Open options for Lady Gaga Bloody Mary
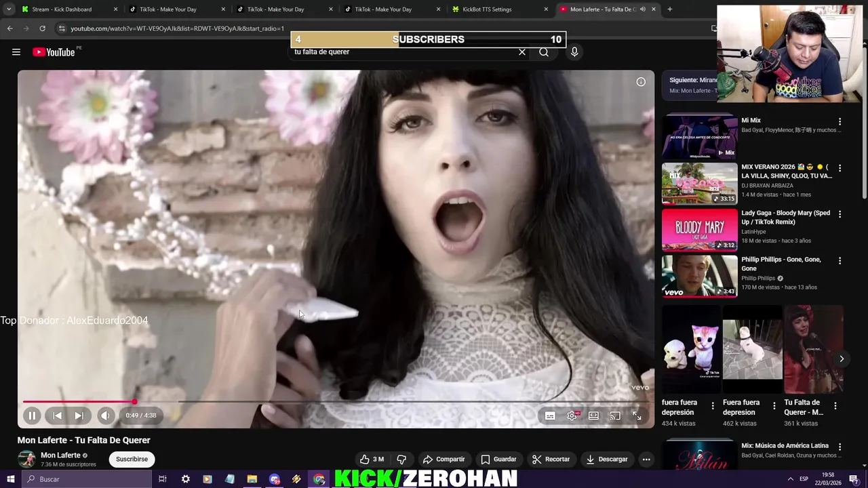This screenshot has width=868, height=488. (840, 214)
